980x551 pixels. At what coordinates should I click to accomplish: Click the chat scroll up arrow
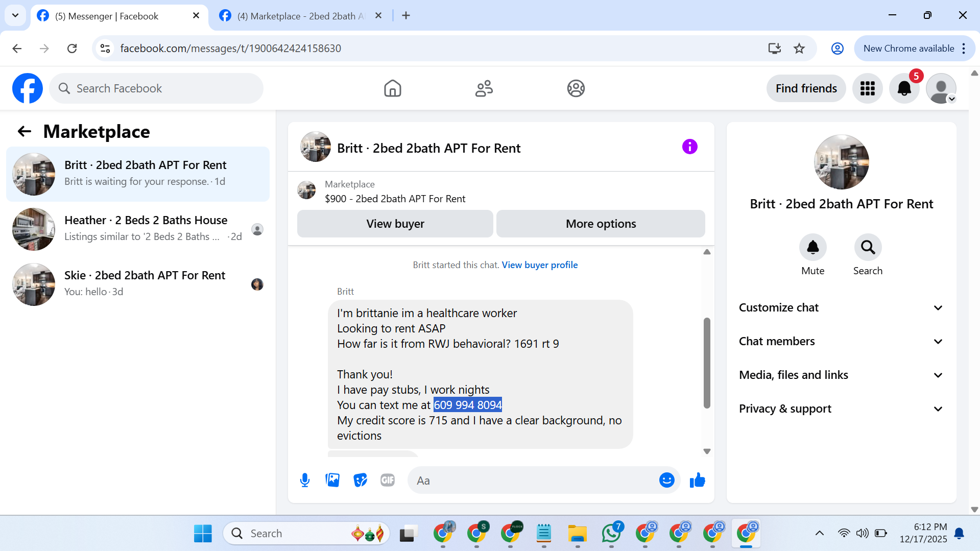pyautogui.click(x=707, y=252)
